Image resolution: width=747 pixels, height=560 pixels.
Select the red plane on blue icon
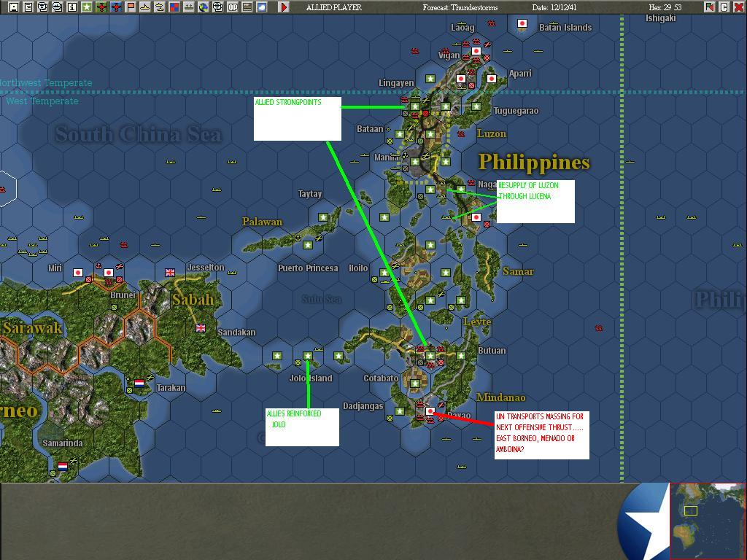116,7
